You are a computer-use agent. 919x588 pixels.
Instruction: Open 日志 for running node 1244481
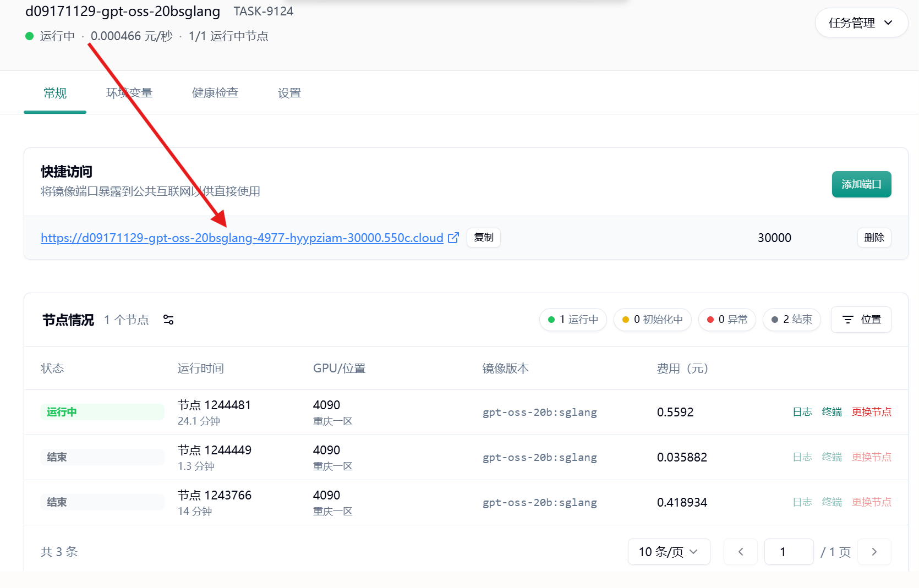[x=802, y=412]
